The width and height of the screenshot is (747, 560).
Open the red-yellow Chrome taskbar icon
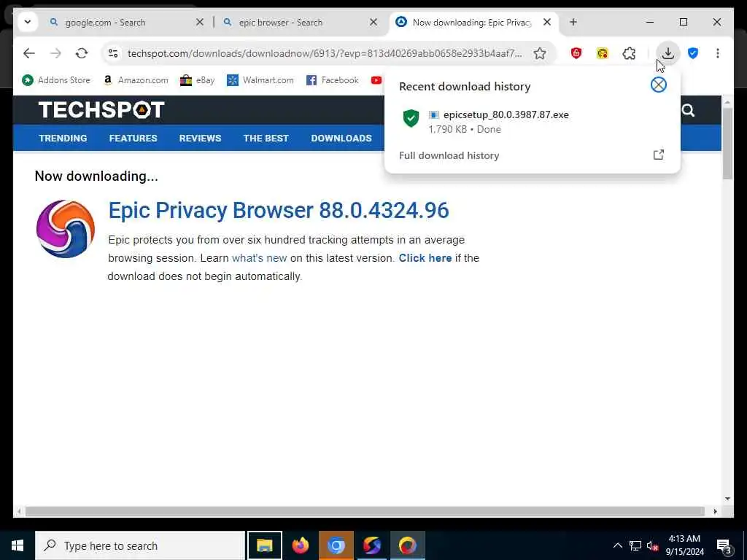407,545
